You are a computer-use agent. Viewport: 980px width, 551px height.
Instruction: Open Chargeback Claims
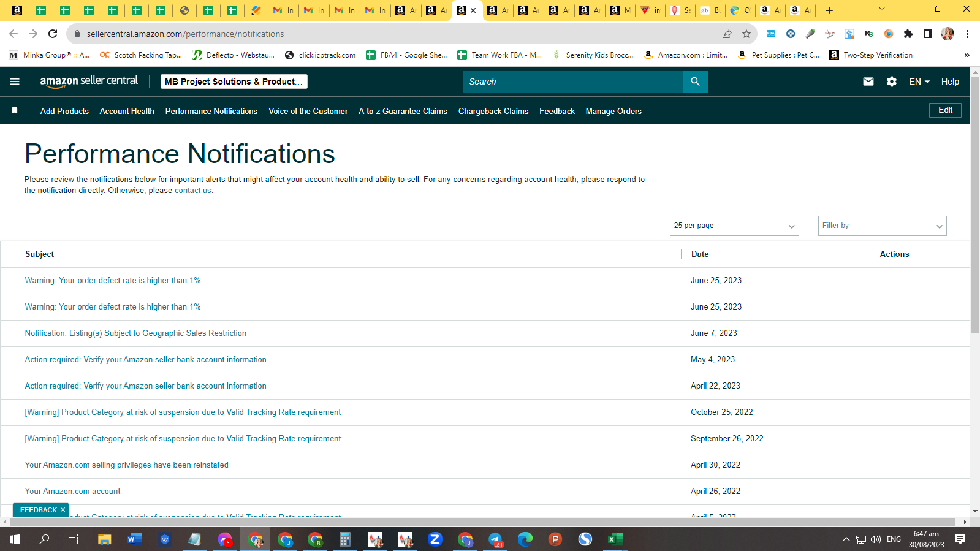click(x=493, y=111)
